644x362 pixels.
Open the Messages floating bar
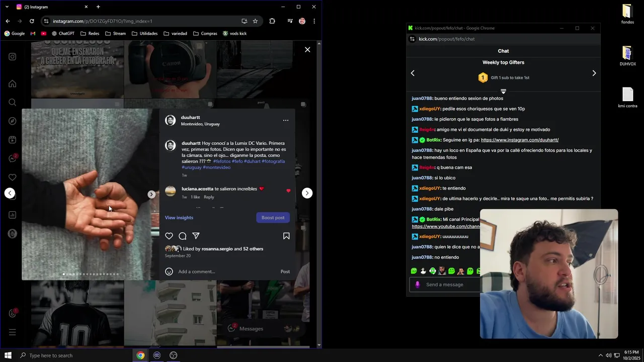click(263, 328)
